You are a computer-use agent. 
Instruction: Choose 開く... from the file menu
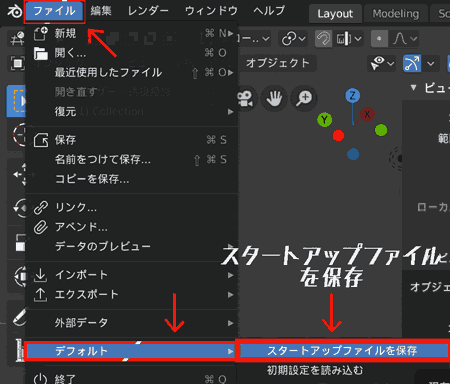click(x=132, y=53)
